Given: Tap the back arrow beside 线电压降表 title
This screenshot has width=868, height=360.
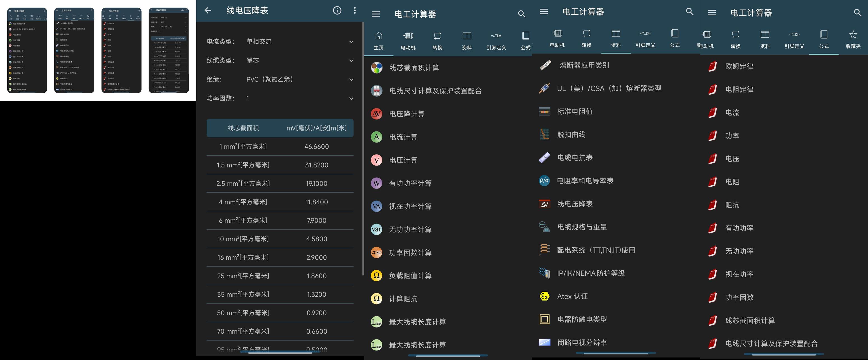Looking at the screenshot, I should pyautogui.click(x=208, y=10).
